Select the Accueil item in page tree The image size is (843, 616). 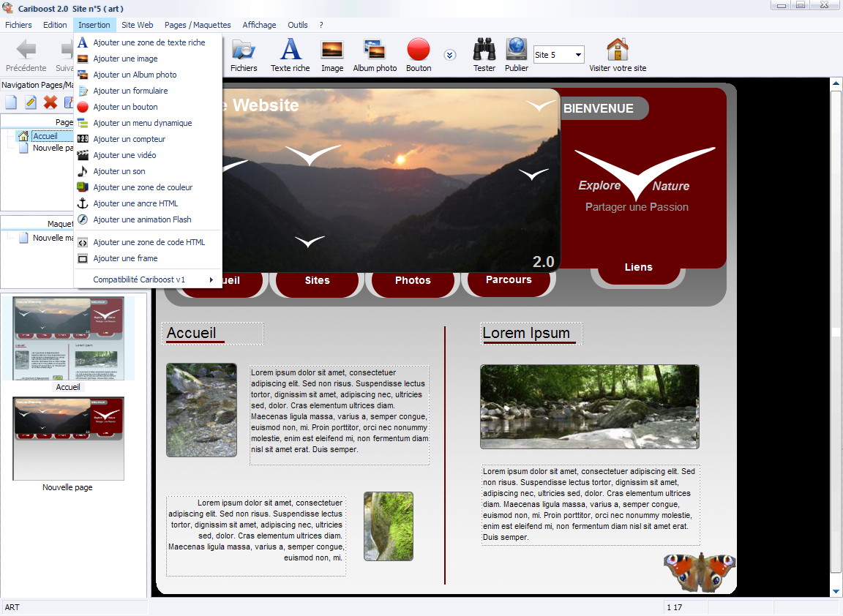(x=45, y=136)
